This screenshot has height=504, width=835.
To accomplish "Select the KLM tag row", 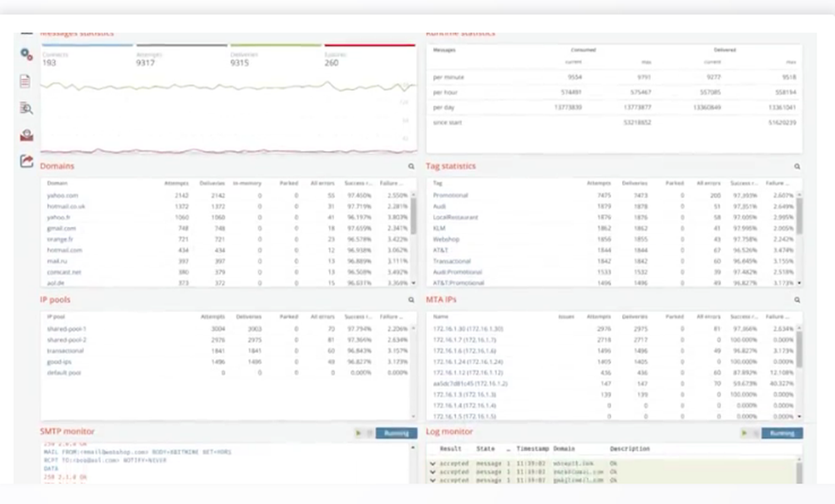I will (612, 229).
